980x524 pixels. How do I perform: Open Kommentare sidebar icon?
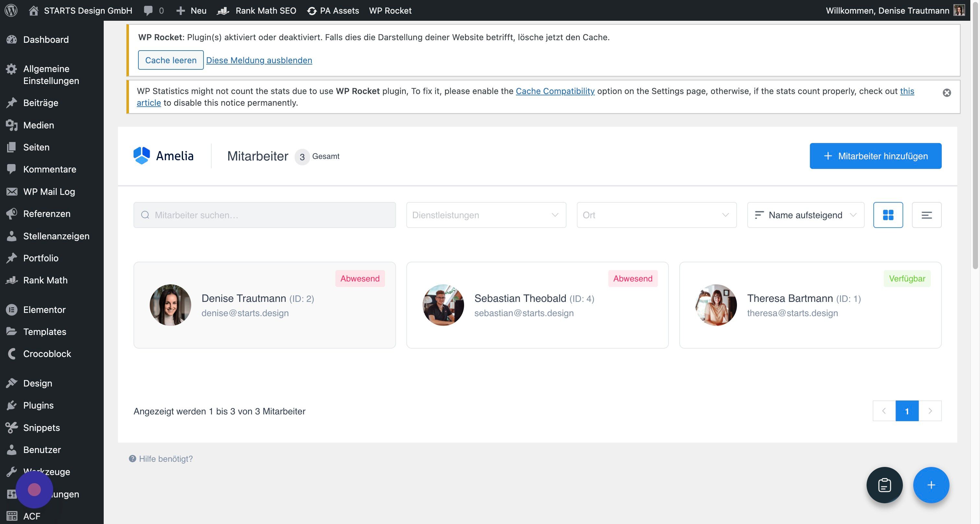(x=12, y=169)
